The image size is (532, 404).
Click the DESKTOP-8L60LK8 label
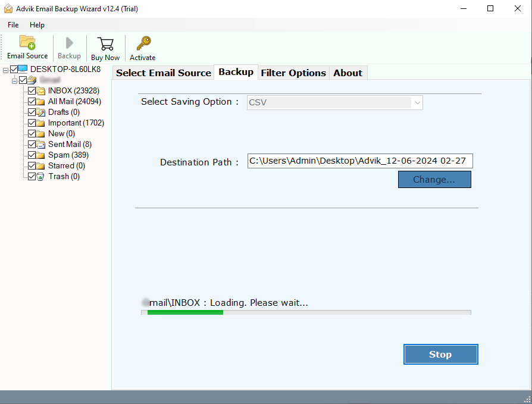point(65,69)
